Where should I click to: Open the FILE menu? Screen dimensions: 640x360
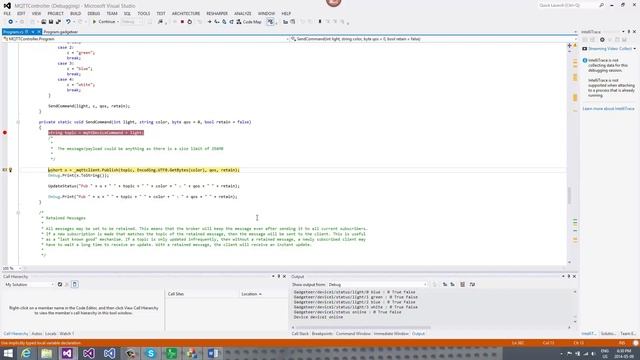tap(7, 13)
